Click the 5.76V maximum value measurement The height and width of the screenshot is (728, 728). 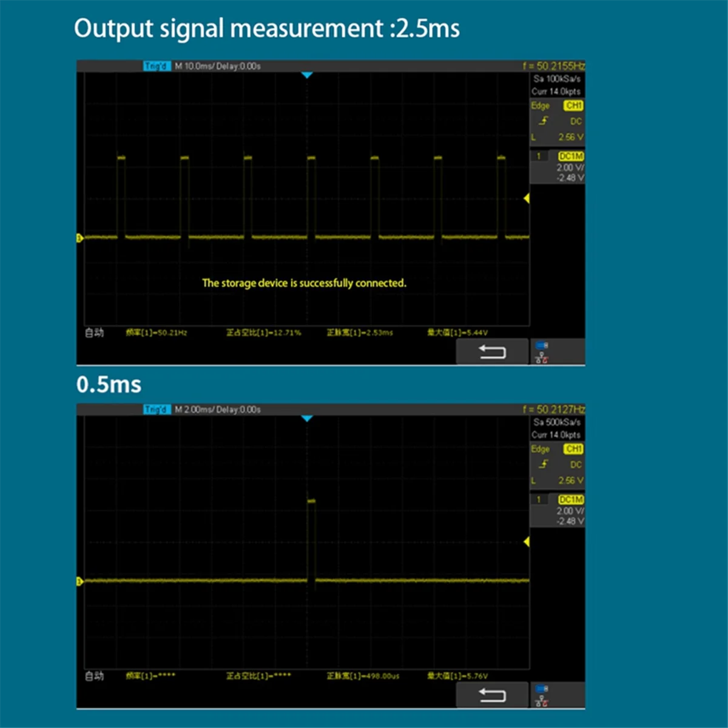point(457,676)
